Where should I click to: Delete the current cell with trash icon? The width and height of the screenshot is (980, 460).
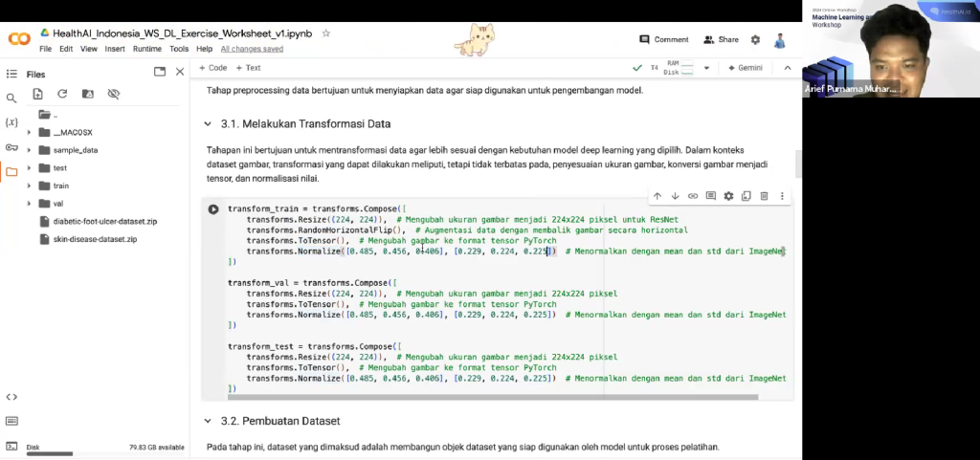tap(764, 196)
